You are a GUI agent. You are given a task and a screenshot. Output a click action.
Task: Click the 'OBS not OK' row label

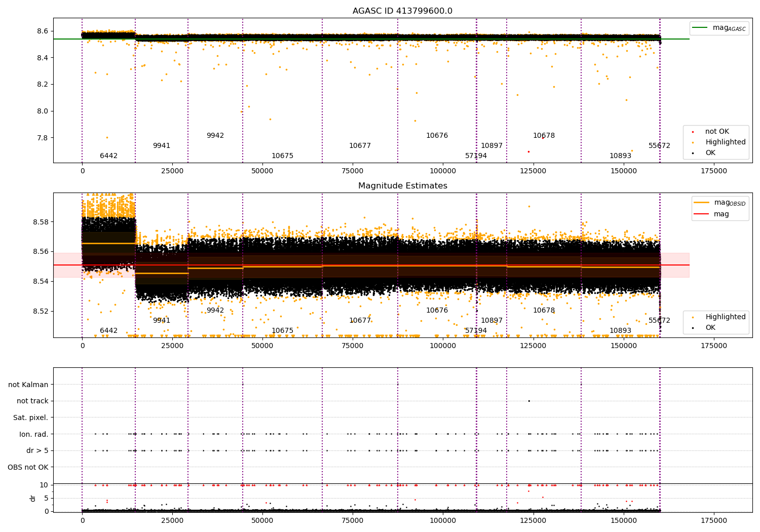[x=28, y=467]
